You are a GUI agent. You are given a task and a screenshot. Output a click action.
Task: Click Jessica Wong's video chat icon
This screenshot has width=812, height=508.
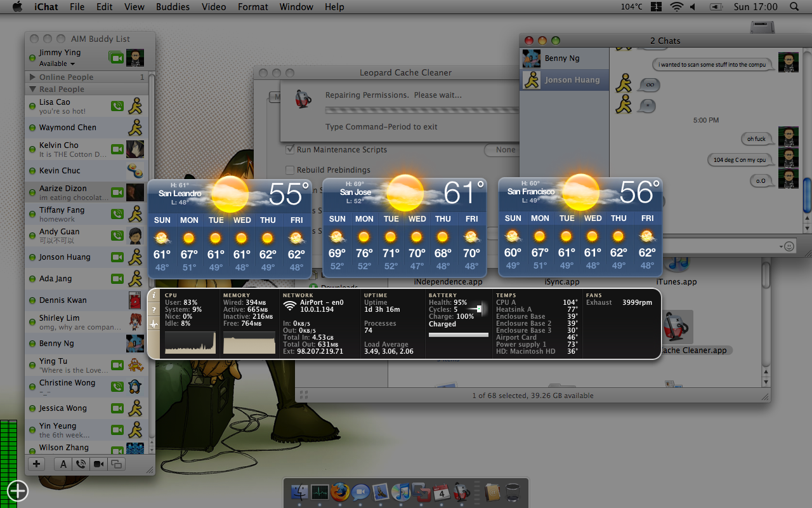click(117, 408)
